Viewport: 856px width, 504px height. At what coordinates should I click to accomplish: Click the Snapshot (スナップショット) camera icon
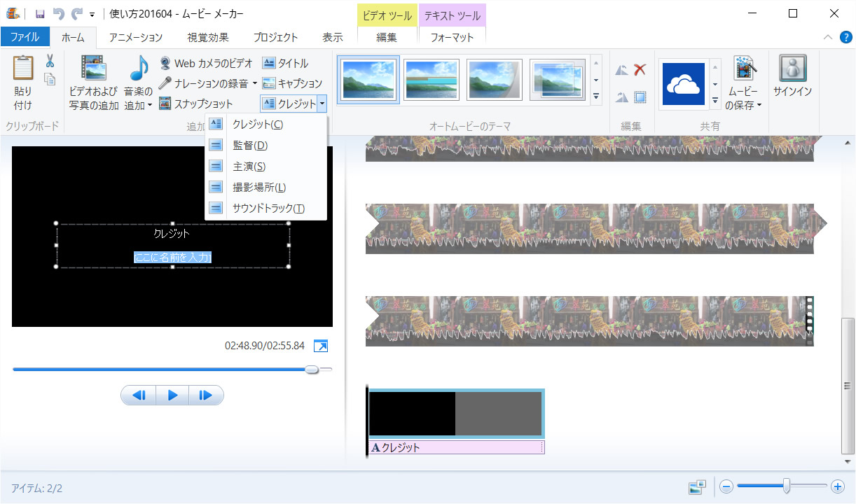165,104
